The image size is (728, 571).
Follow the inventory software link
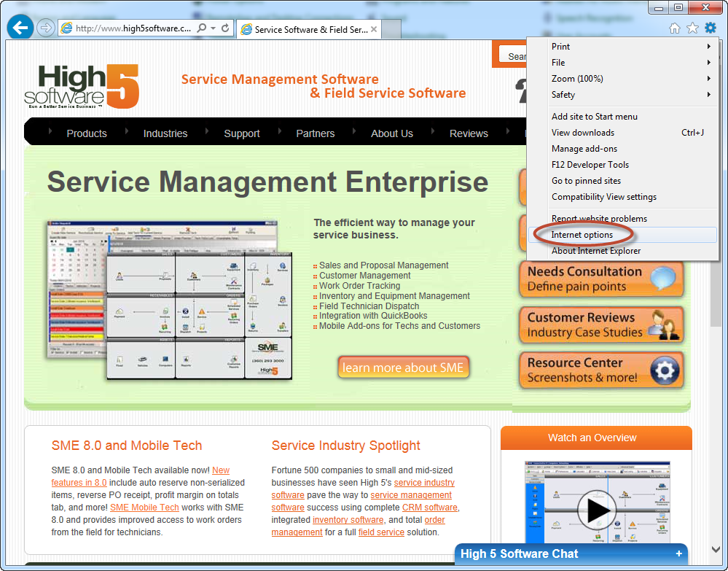(348, 519)
